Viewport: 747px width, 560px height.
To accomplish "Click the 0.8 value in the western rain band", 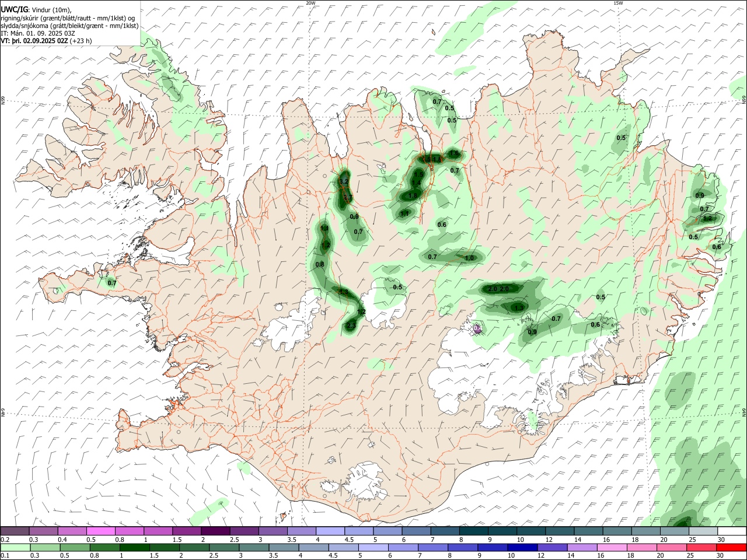I will [320, 265].
